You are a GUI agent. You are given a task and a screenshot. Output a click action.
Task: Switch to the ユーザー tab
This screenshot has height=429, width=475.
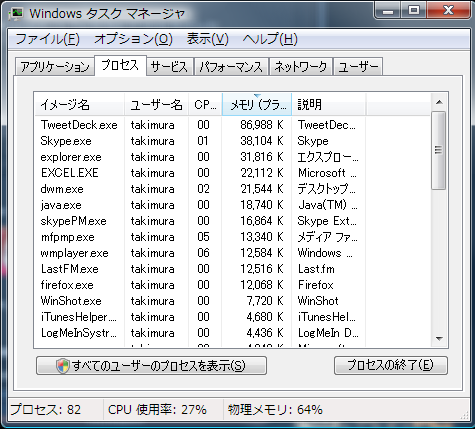click(x=358, y=67)
